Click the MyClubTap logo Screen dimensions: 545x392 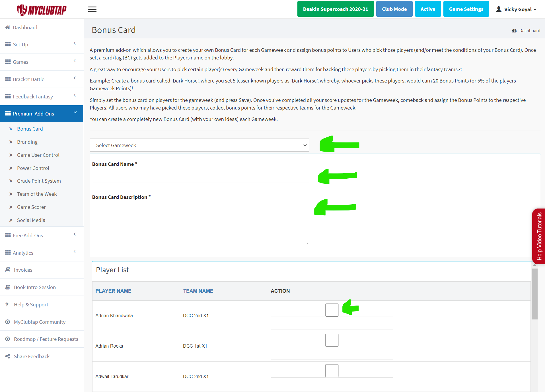[x=42, y=10]
